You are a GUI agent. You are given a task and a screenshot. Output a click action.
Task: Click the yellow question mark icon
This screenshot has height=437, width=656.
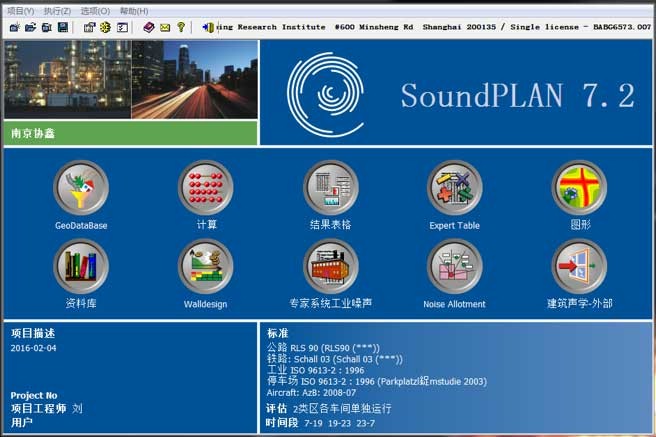click(x=181, y=27)
